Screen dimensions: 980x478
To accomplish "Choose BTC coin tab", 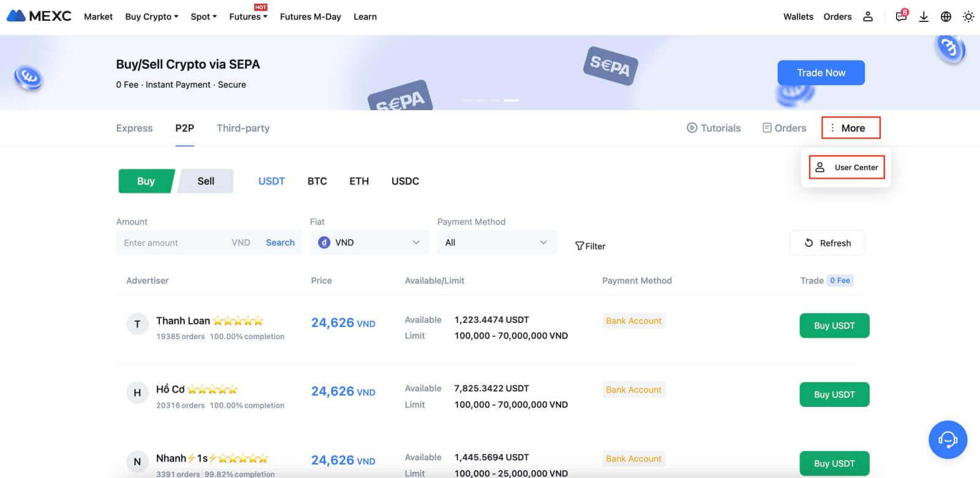I will click(317, 181).
